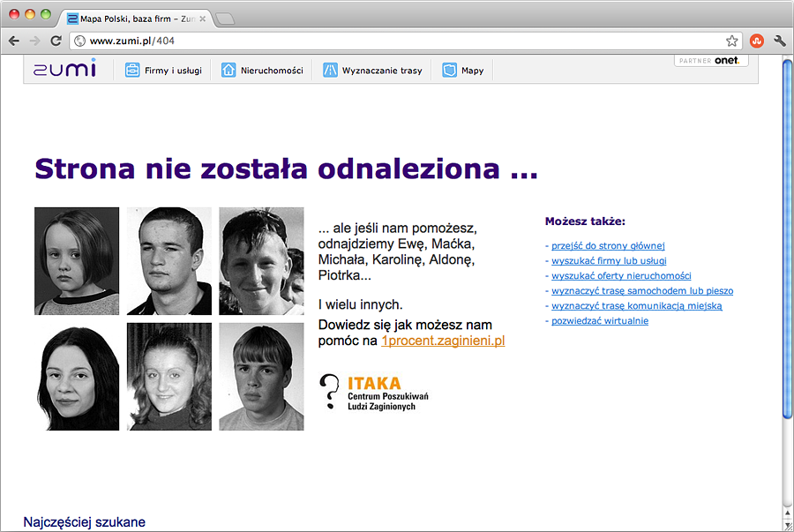Go back with the browser back arrow
Screen dimensions: 794x532
tap(14, 41)
